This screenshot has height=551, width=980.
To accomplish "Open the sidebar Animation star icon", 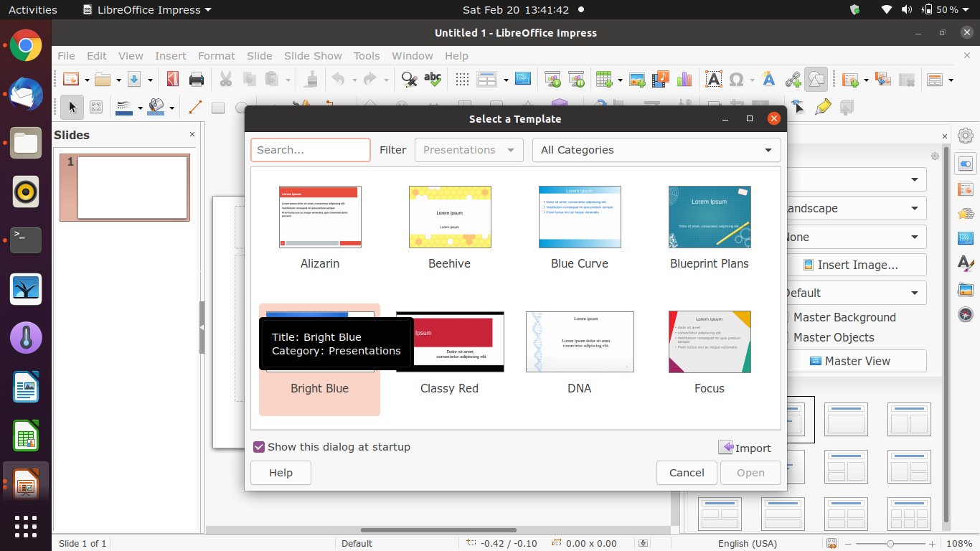I will tap(966, 214).
